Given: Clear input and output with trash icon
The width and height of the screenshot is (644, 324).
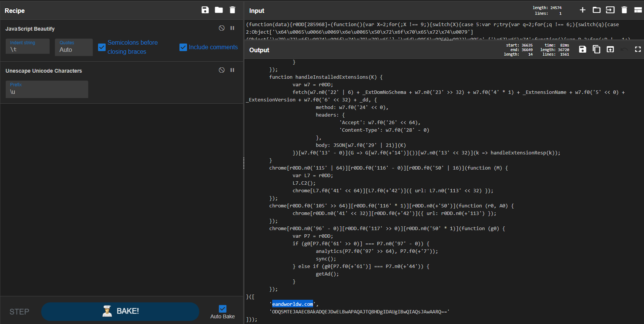Looking at the screenshot, I should (624, 10).
